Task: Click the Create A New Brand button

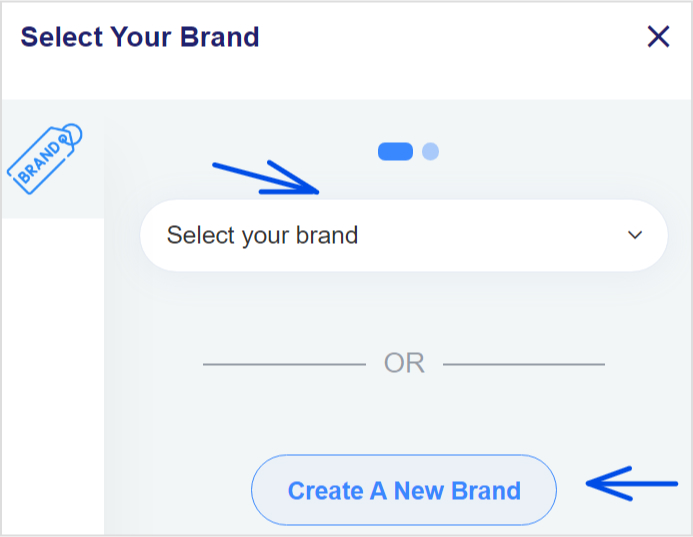Action: pos(404,490)
